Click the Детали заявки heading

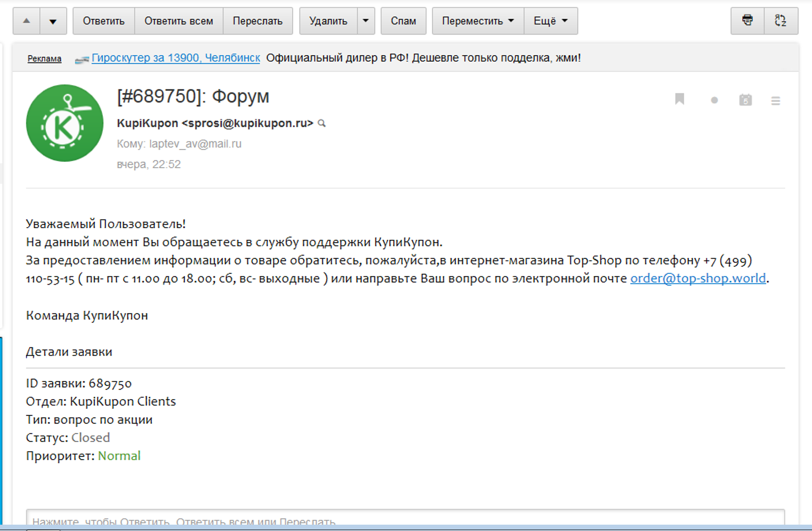[69, 352]
